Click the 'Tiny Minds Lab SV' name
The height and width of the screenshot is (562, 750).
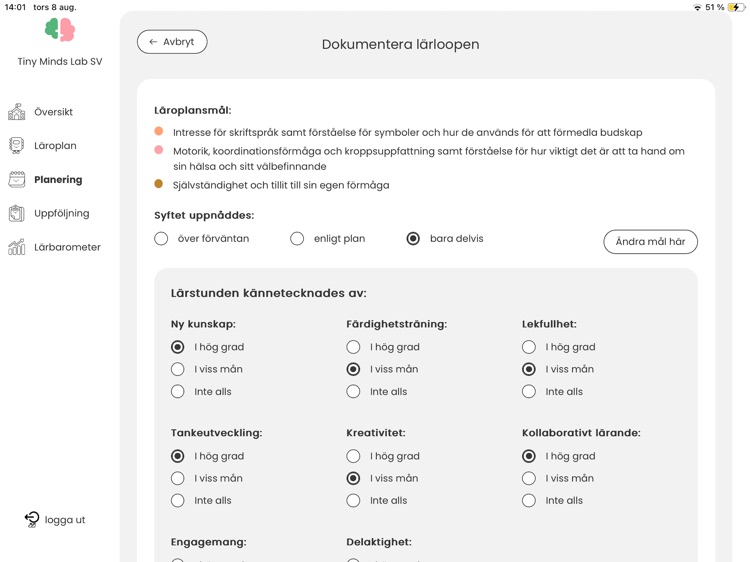[x=60, y=61]
